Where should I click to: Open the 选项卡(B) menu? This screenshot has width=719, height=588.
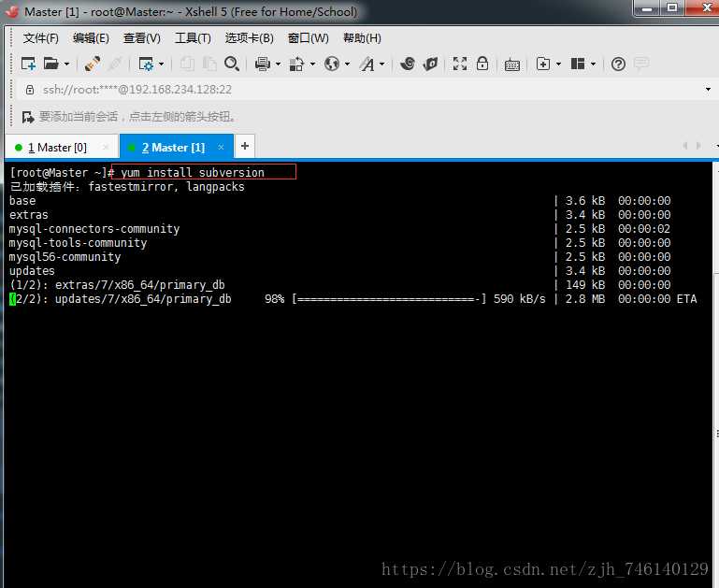pyautogui.click(x=249, y=38)
